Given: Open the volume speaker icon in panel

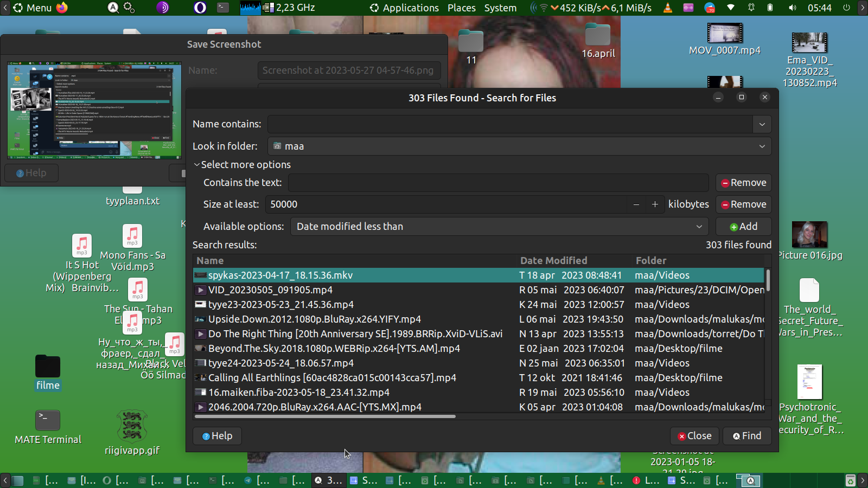Looking at the screenshot, I should tap(793, 8).
